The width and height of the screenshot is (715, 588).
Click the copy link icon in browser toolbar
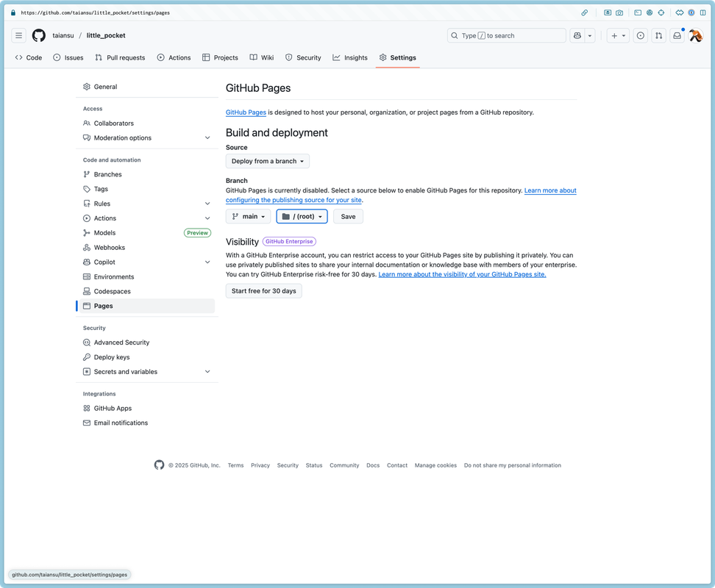pyautogui.click(x=584, y=12)
